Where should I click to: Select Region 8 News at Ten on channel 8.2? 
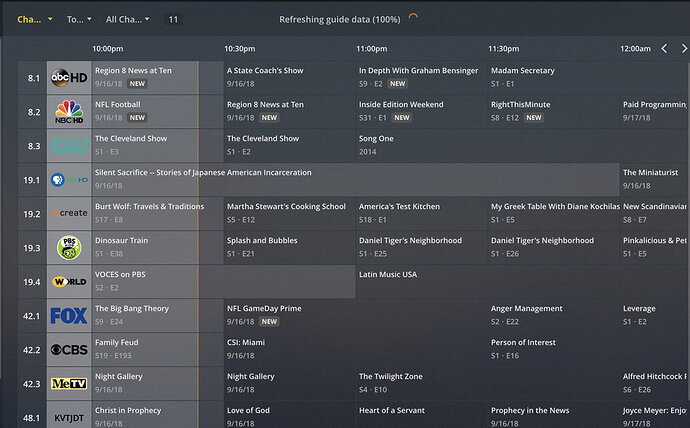click(290, 112)
